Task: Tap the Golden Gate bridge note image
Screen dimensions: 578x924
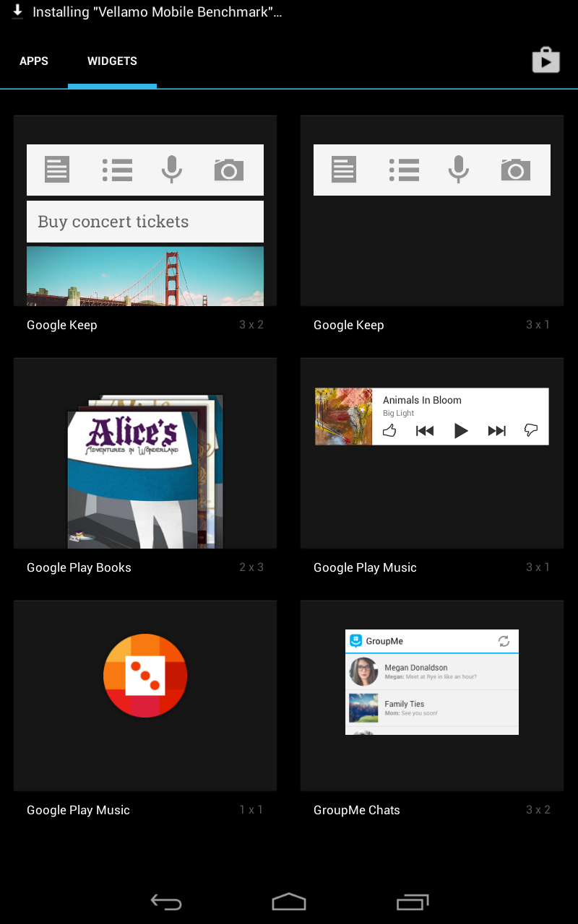Action: click(x=145, y=276)
